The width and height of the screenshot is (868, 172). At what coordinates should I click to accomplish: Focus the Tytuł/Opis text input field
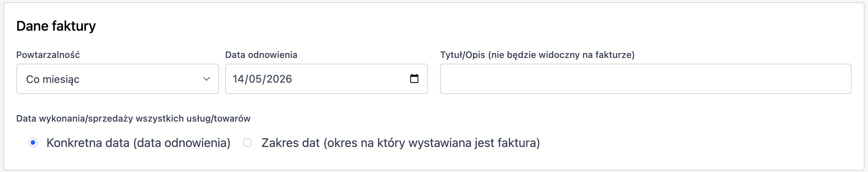(x=646, y=79)
